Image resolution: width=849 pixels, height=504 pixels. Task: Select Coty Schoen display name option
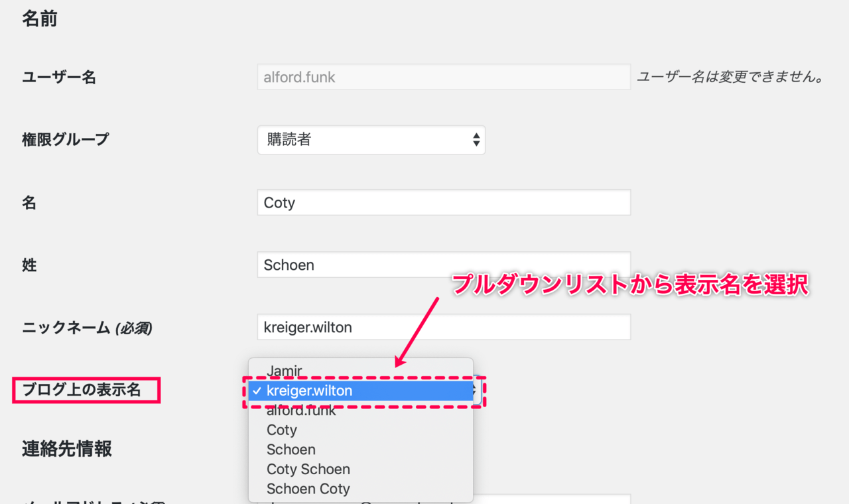click(361, 469)
